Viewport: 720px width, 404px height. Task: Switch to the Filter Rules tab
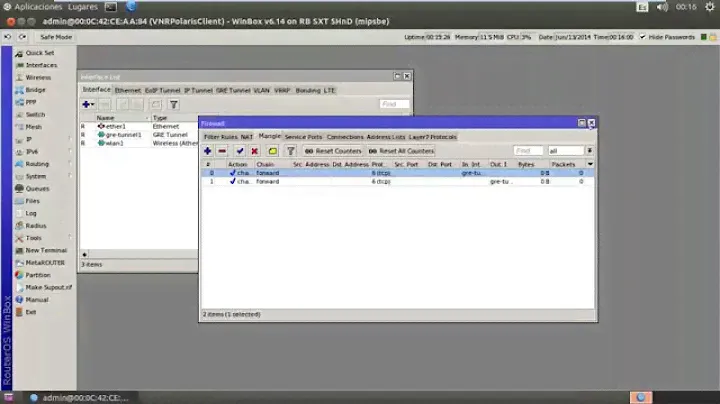pyautogui.click(x=220, y=136)
